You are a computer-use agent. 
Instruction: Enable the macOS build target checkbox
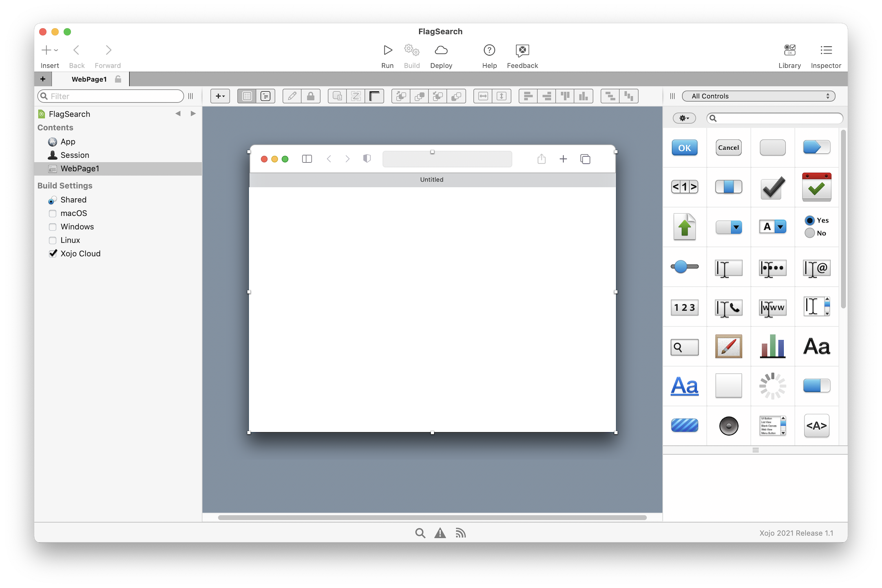click(x=53, y=213)
